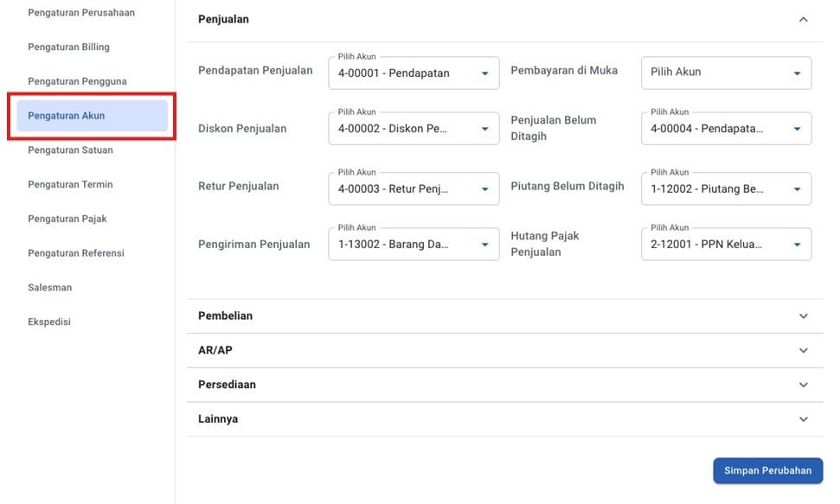Collapse the Penjualan section chevron
The height and width of the screenshot is (504, 840).
tap(803, 19)
